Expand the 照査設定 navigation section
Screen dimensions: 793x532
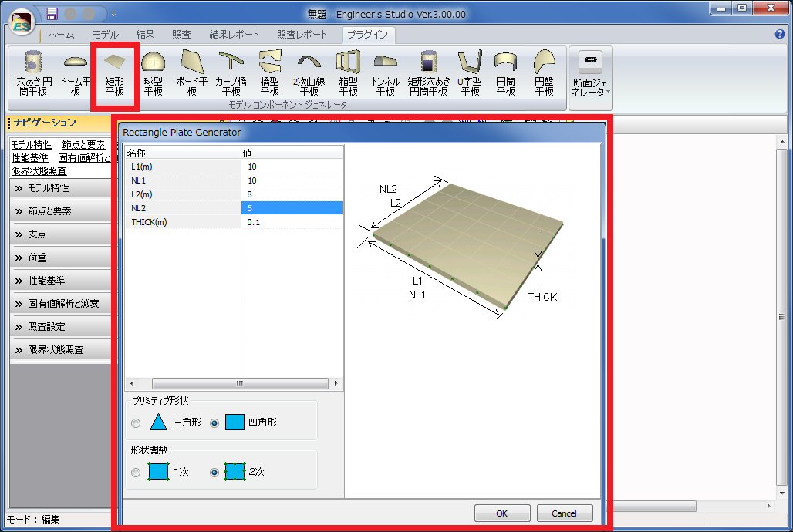tap(61, 327)
